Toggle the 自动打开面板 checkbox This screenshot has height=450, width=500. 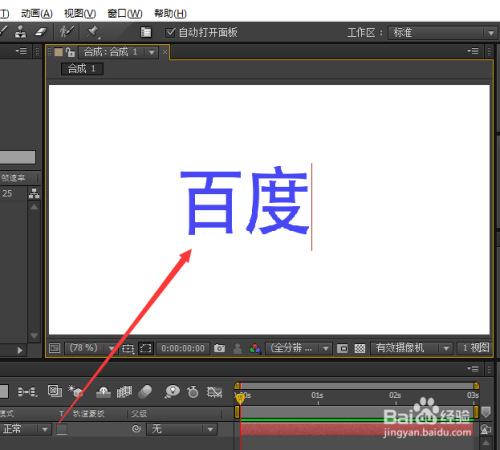pos(170,32)
